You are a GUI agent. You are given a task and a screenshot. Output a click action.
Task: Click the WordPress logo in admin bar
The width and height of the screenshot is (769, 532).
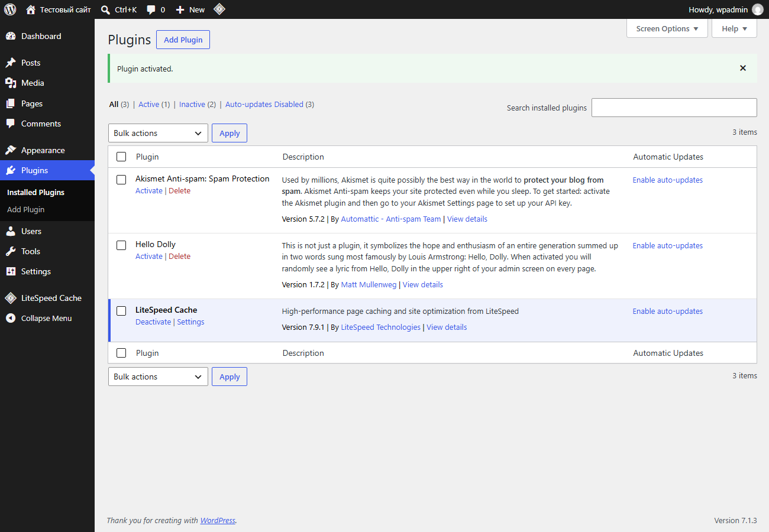10,9
